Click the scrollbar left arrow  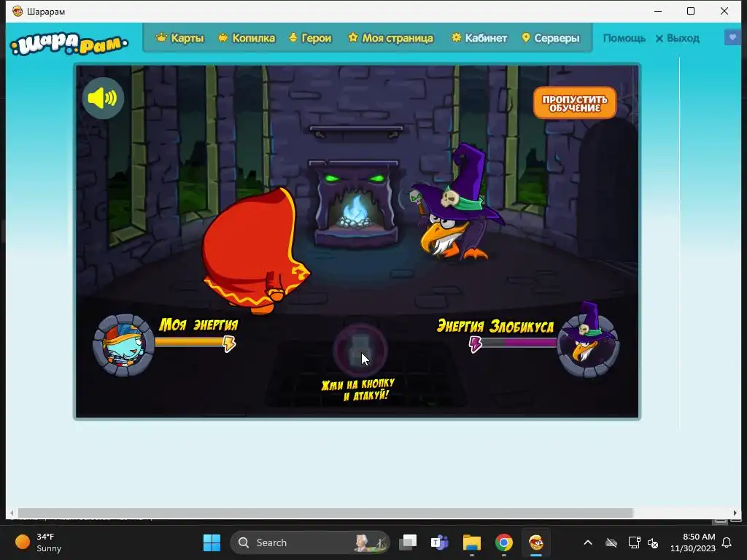pyautogui.click(x=12, y=513)
